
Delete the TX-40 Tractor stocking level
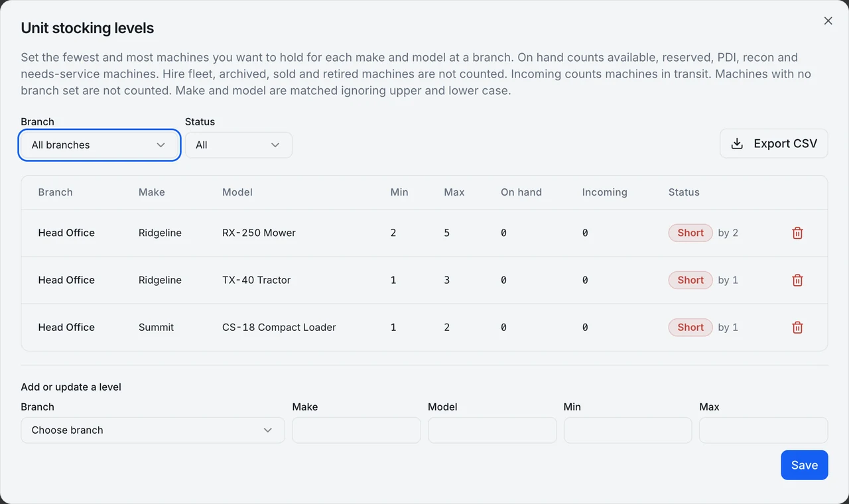coord(797,280)
